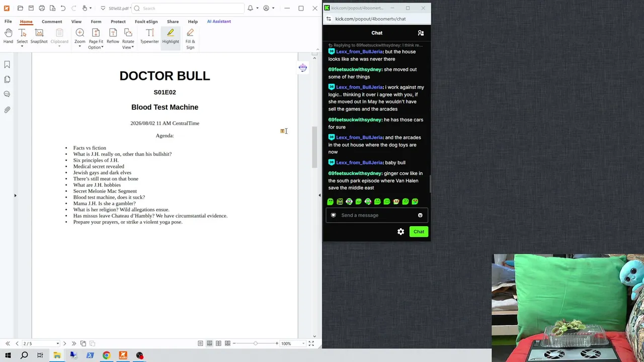Open the Windows Start menu
The width and height of the screenshot is (644, 362).
pyautogui.click(x=8, y=355)
